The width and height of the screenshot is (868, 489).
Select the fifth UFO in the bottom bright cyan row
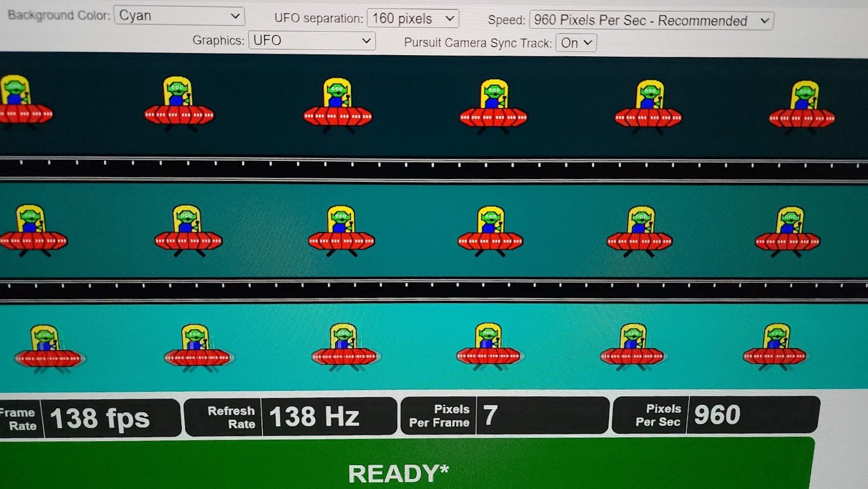632,347
